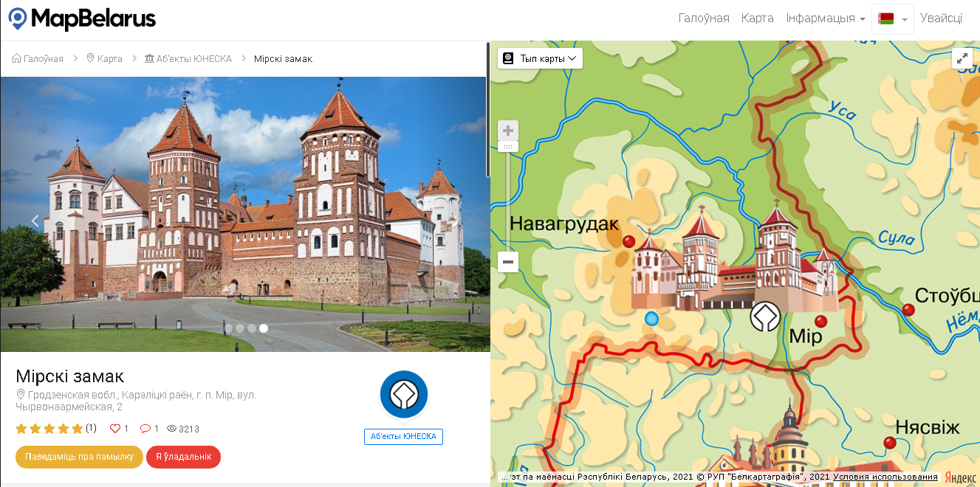Open Галоўная breadcrumb with house icon
The image size is (980, 487).
tap(38, 58)
